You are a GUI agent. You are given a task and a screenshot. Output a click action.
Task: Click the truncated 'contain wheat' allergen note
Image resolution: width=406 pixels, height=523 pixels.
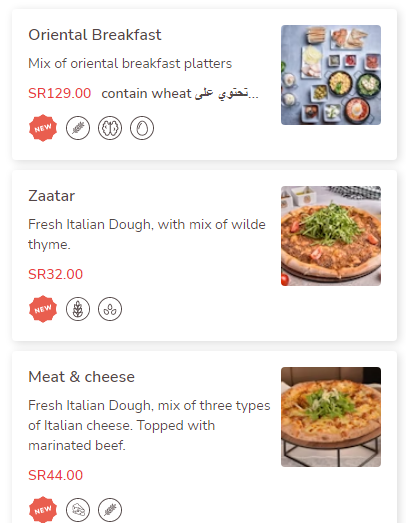(180, 94)
